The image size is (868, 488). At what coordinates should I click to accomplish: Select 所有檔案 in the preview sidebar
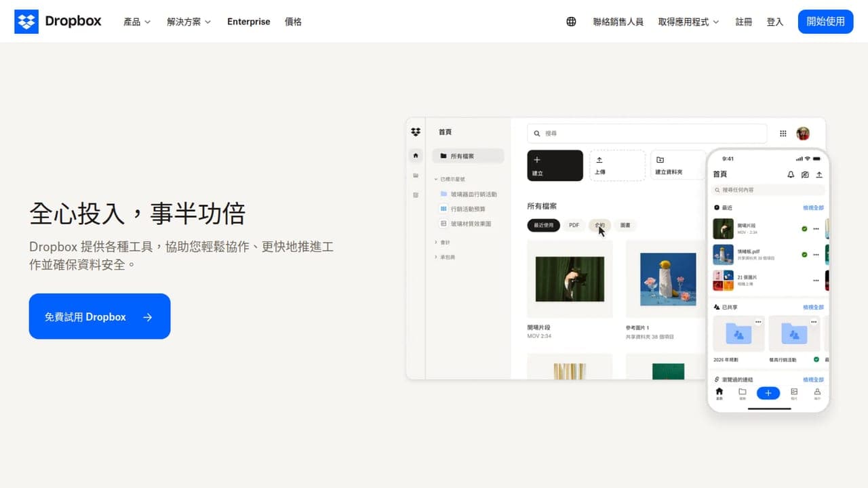click(468, 156)
